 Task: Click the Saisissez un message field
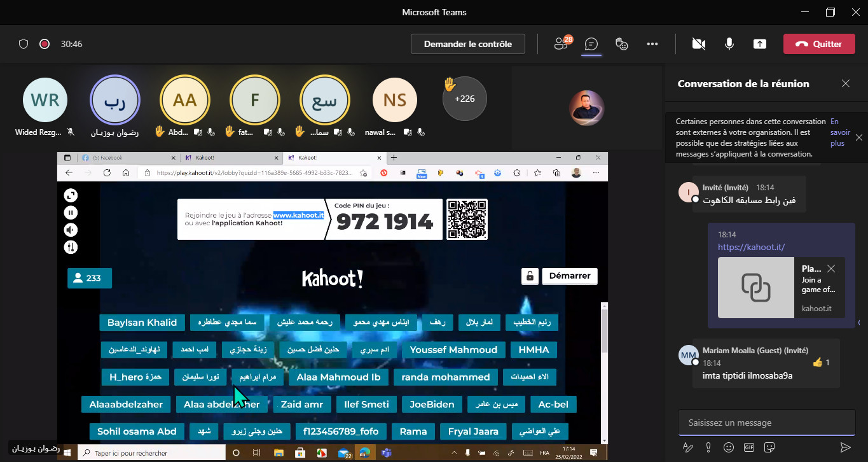766,423
